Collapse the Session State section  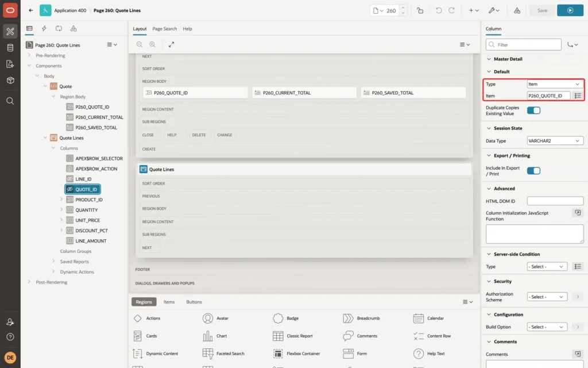click(489, 128)
